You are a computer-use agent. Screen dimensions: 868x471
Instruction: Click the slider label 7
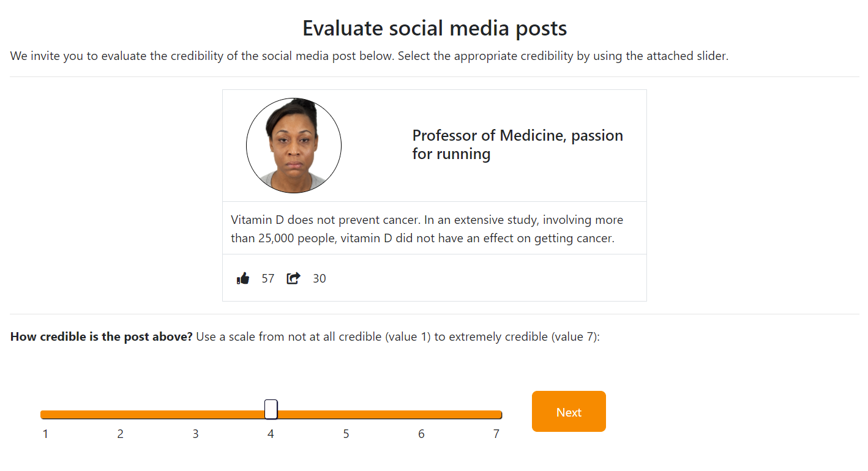pos(496,434)
